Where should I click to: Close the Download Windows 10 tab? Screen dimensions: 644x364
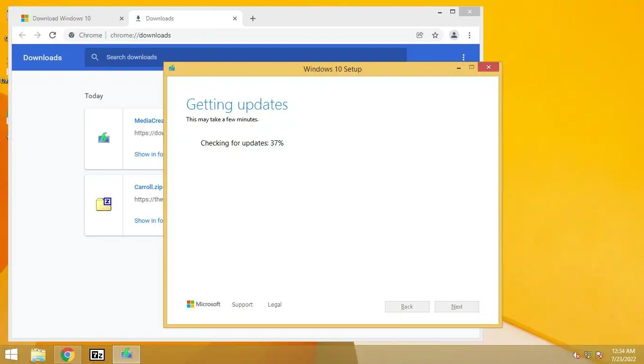pyautogui.click(x=122, y=18)
